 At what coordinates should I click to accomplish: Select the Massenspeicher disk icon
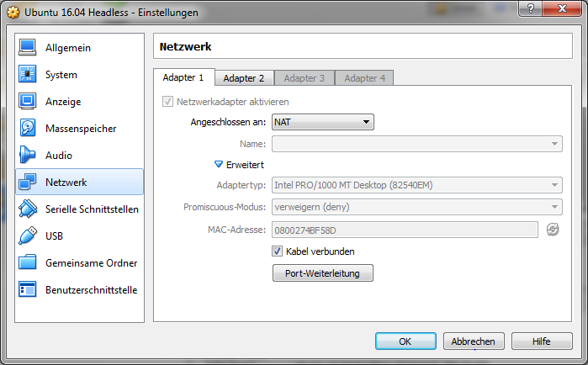28,128
